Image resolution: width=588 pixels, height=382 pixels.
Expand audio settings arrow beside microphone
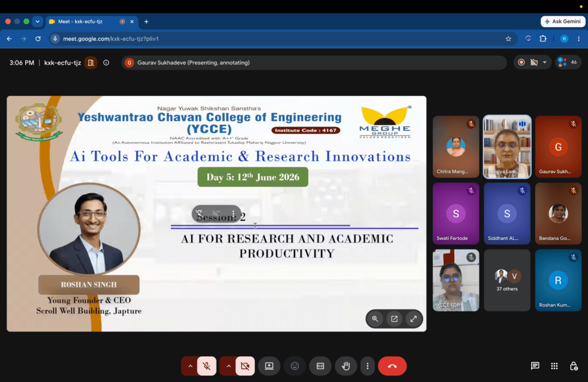pyautogui.click(x=190, y=366)
